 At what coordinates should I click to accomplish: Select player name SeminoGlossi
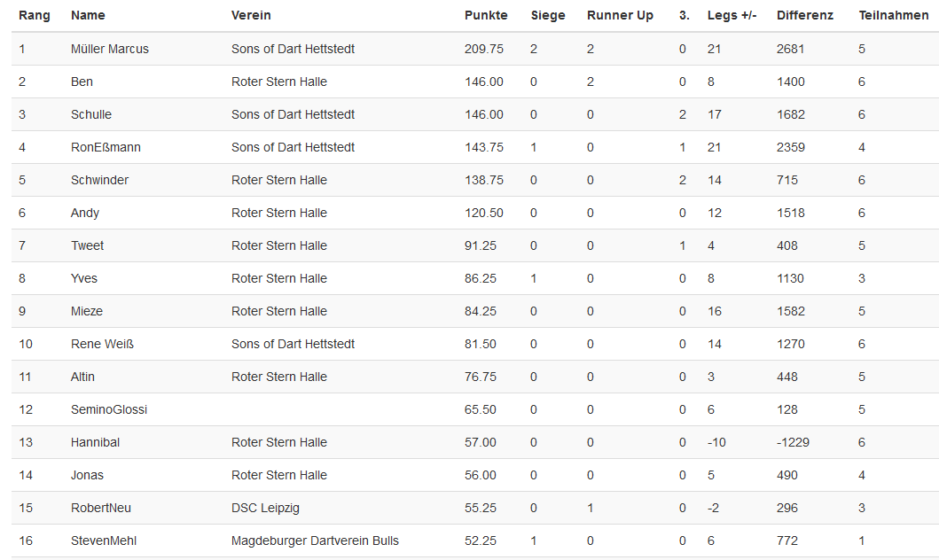point(109,410)
